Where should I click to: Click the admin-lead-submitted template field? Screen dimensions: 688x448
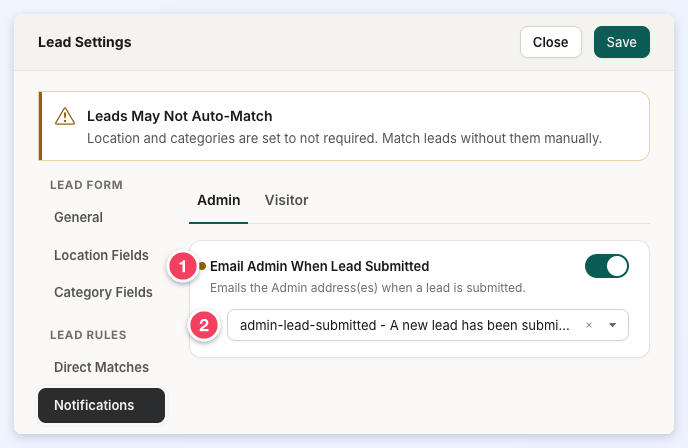point(428,325)
